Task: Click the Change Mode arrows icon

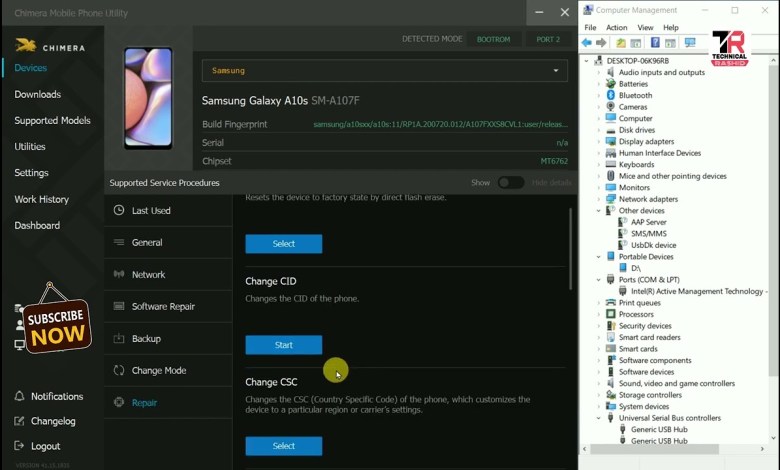Action: (119, 371)
